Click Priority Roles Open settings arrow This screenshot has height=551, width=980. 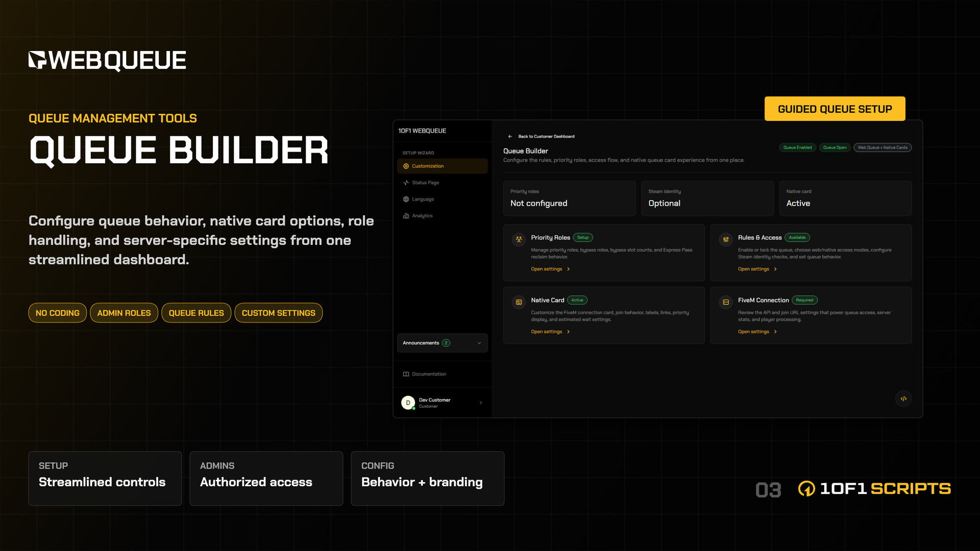click(569, 269)
